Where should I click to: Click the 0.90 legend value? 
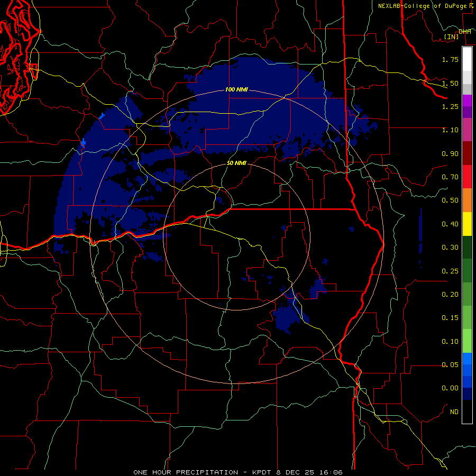(450, 153)
